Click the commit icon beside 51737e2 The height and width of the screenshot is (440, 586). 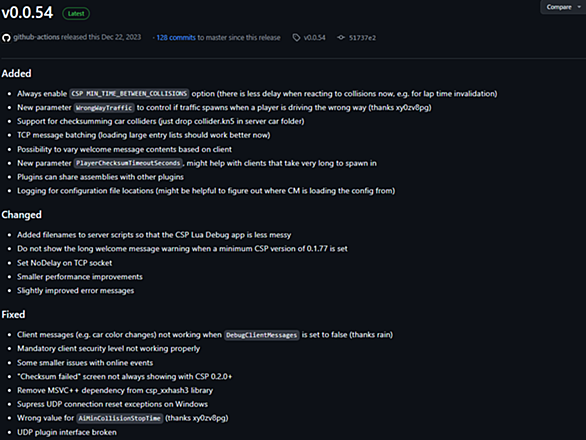click(341, 37)
